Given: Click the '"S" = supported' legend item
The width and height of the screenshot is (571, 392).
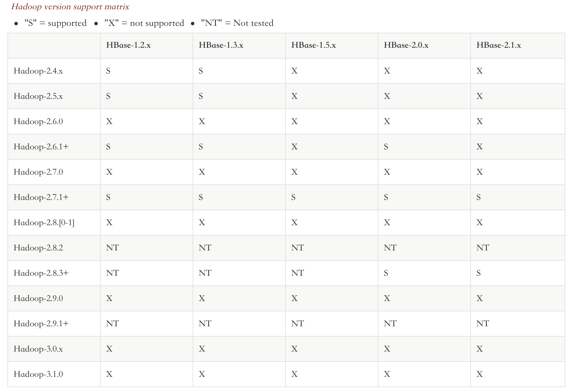Looking at the screenshot, I should (x=55, y=23).
